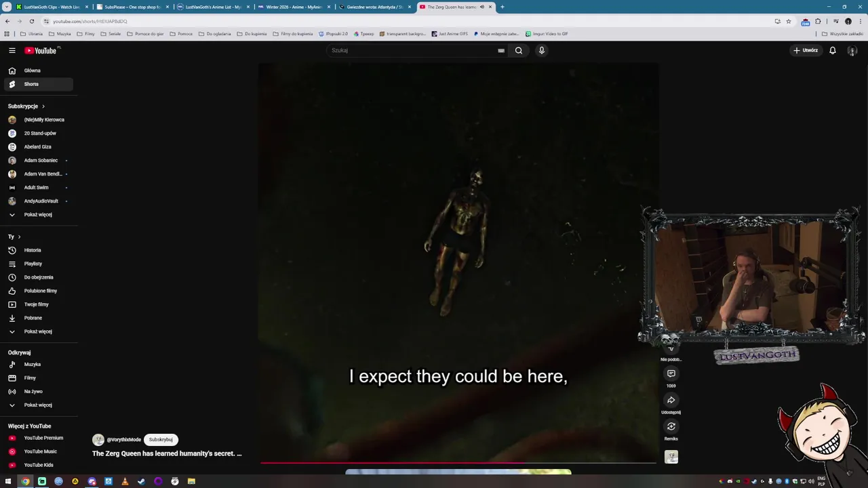Image resolution: width=868 pixels, height=488 pixels.
Task: Bookmark this page with star icon
Action: click(x=788, y=21)
